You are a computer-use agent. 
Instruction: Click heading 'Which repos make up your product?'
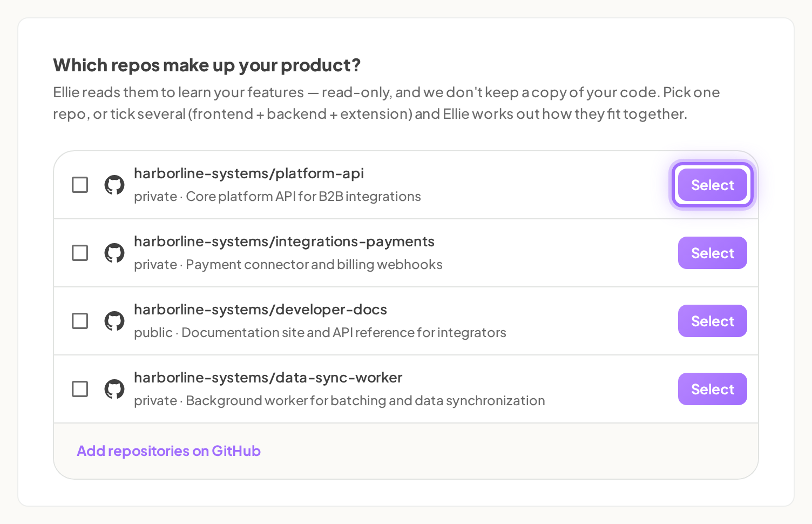[207, 65]
